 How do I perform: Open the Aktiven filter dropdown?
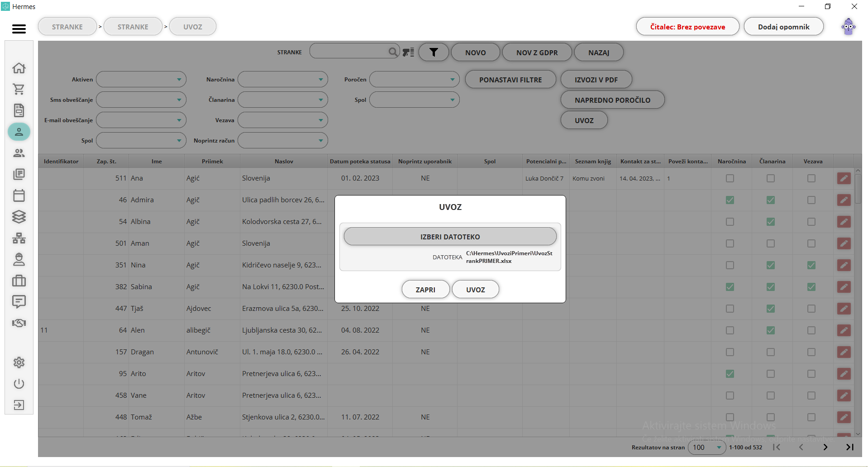click(x=141, y=79)
